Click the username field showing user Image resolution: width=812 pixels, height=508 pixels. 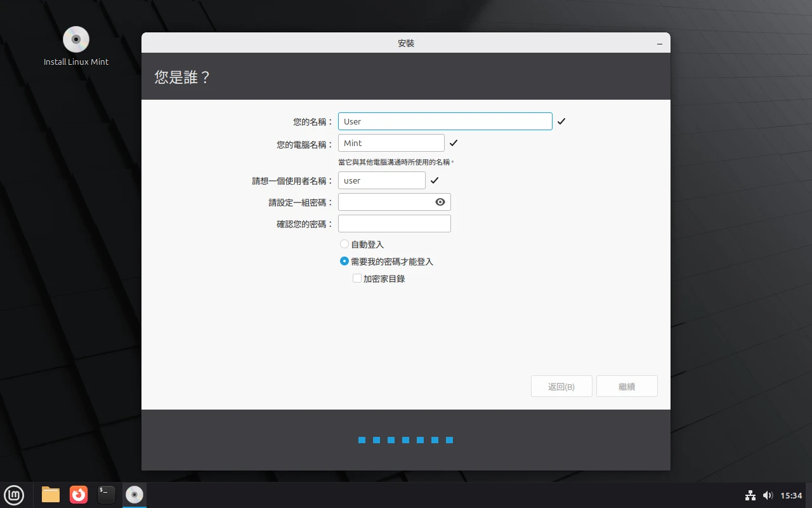381,180
